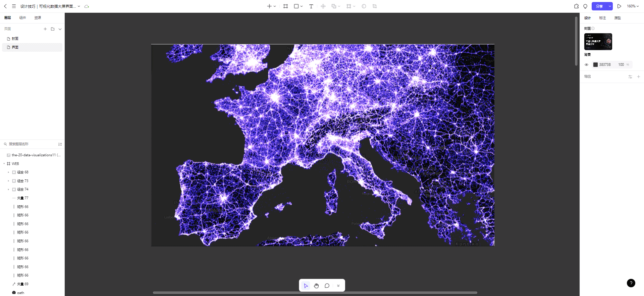Screen dimensions: 644x296
Task: Click the mask tool icon
Action: 349,6
